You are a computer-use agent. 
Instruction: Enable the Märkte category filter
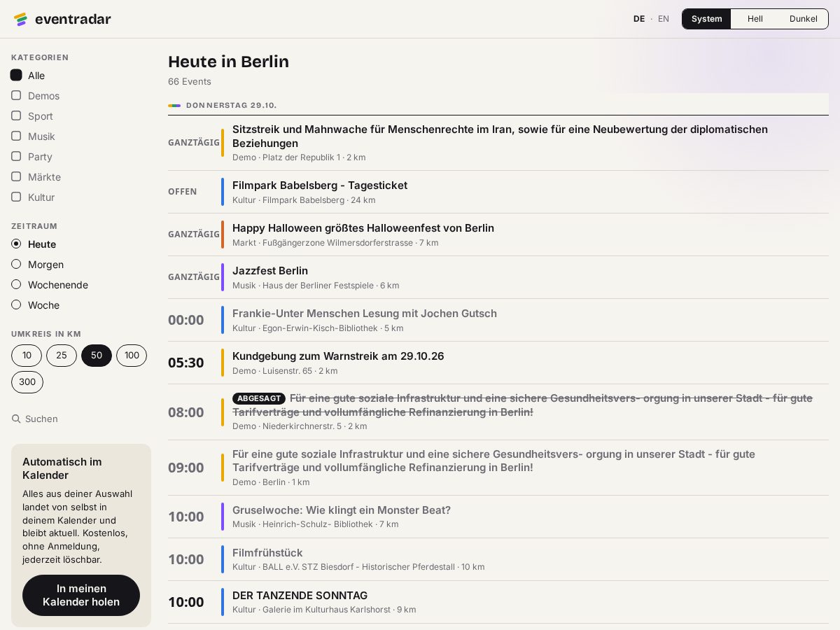[x=16, y=176]
